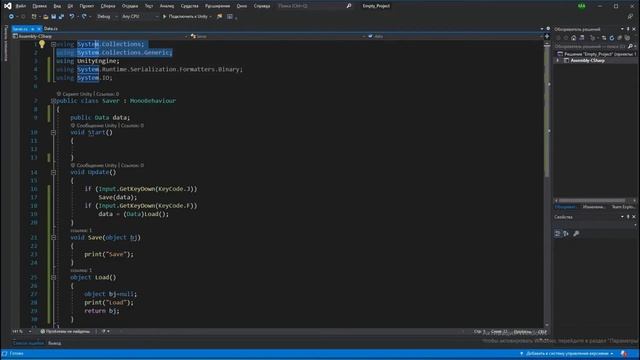This screenshot has width=640, height=360.
Task: Open the Средства menu
Action: pos(189,6)
